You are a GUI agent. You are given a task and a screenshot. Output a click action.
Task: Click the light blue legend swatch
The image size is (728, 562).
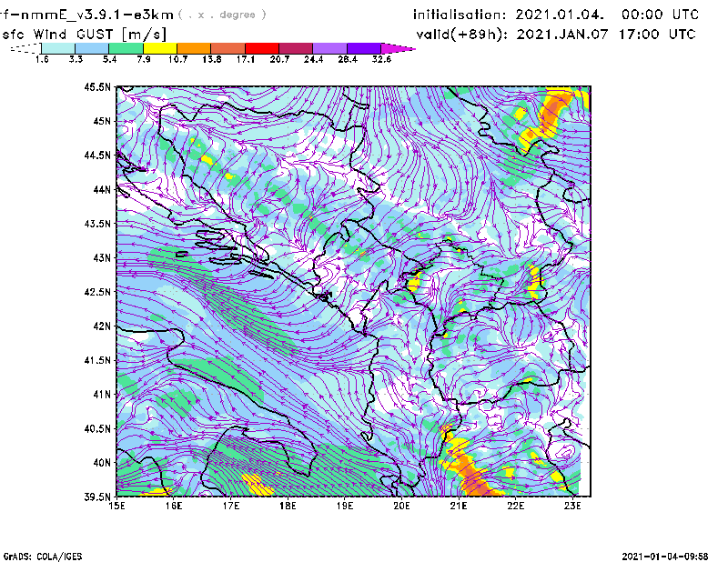[92, 48]
